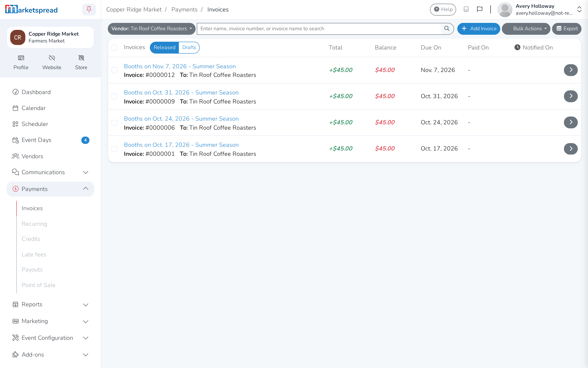Select Invoices submenu item
This screenshot has width=588, height=368.
[32, 208]
